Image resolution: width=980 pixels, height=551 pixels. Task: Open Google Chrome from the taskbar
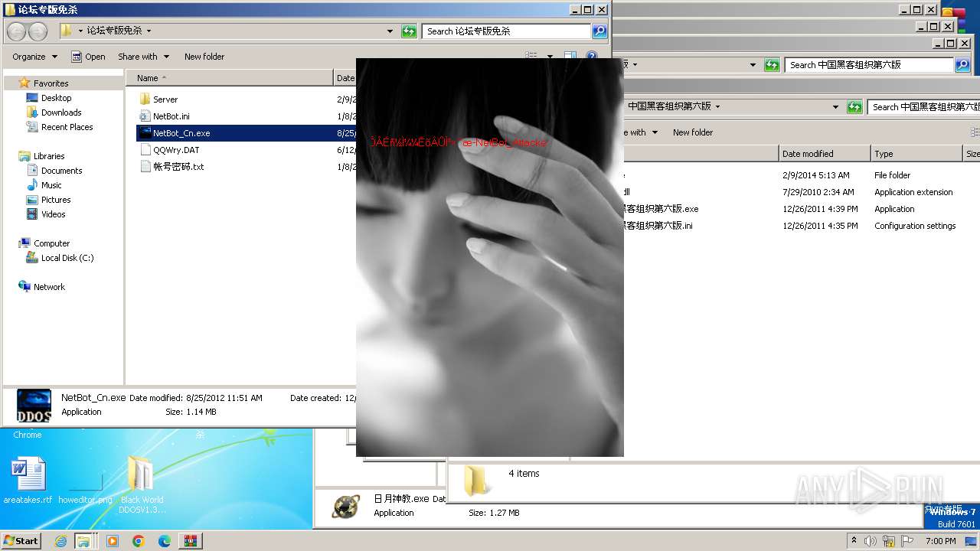tap(139, 541)
